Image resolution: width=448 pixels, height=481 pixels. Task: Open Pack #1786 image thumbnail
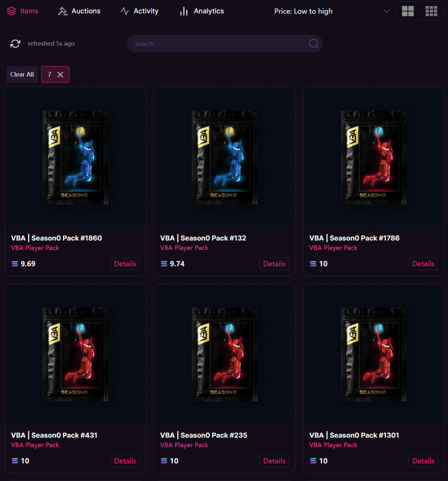pos(374,158)
